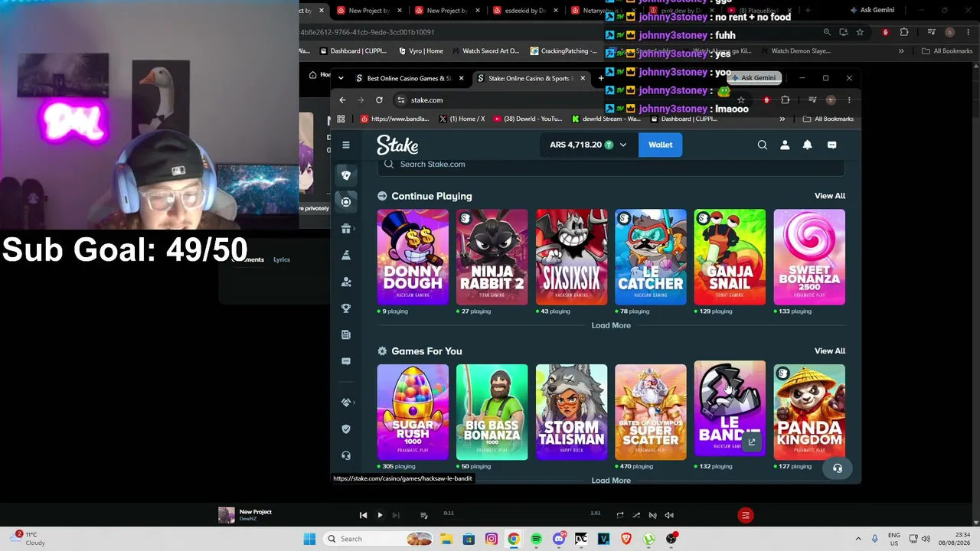980x551 pixels.
Task: Open the VIP Club trophy icon
Action: [x=346, y=308]
